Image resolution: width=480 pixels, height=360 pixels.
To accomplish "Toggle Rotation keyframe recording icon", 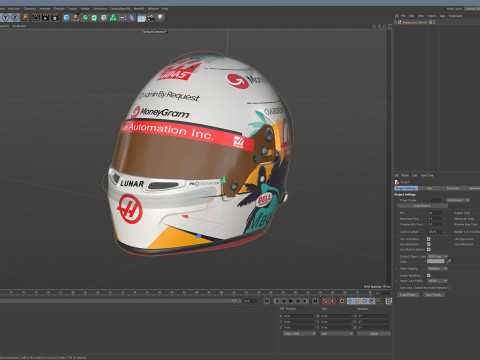I will pos(364,301).
